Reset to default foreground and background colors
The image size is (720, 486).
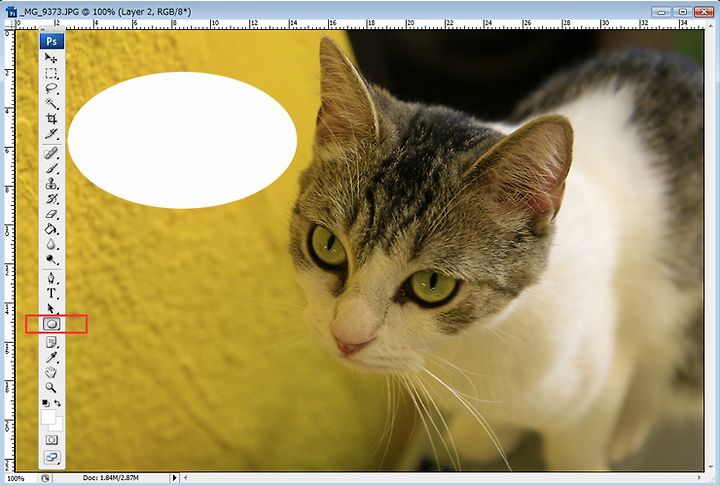click(x=45, y=403)
